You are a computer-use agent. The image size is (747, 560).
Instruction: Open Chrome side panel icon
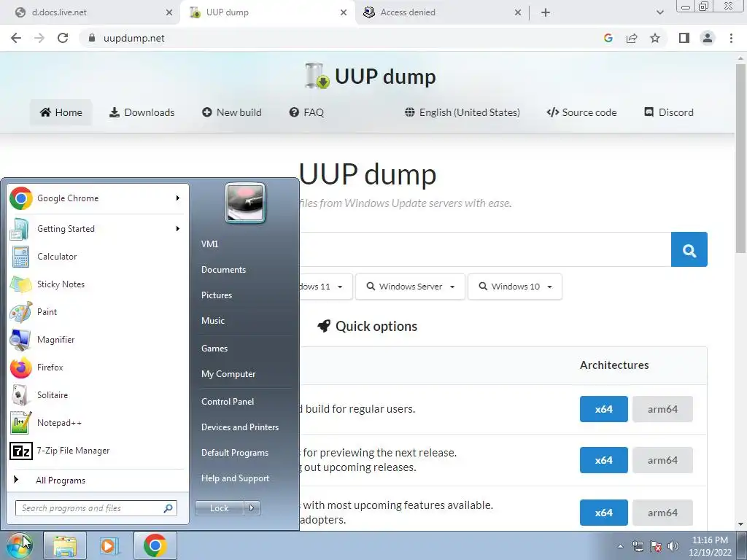tap(684, 38)
